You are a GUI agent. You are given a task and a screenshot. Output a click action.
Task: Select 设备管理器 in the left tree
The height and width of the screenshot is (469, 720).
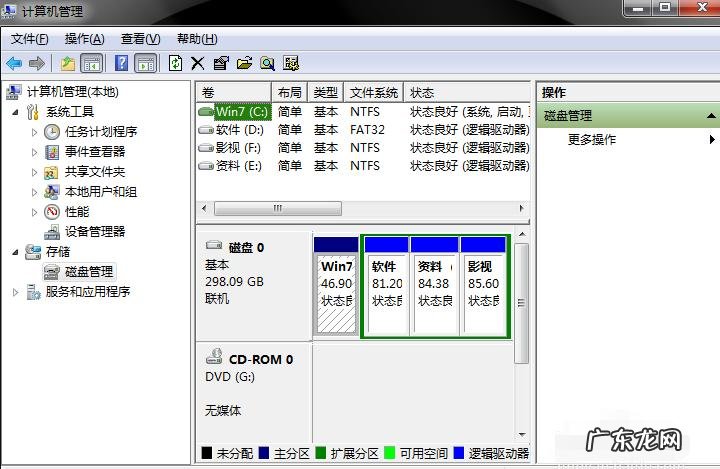95,232
